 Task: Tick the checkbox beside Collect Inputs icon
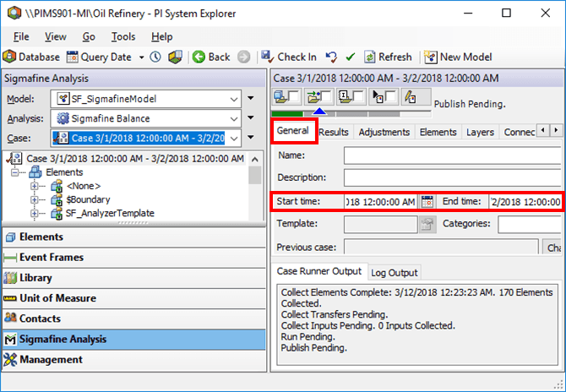tap(358, 96)
